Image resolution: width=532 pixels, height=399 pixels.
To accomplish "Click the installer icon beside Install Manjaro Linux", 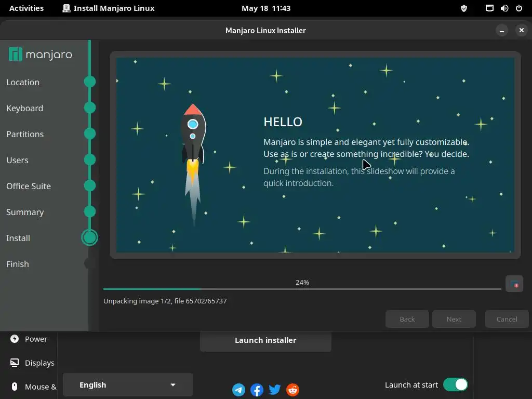I will pyautogui.click(x=66, y=8).
